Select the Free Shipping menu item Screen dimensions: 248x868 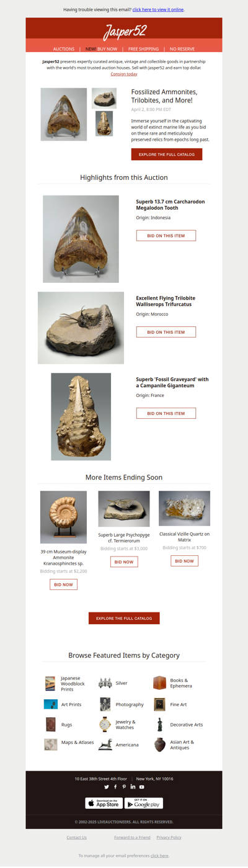pyautogui.click(x=143, y=49)
